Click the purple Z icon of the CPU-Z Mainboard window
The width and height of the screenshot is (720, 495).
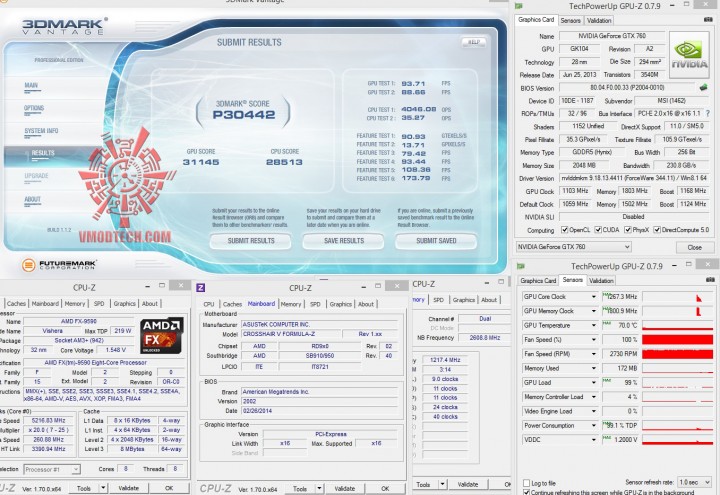201,287
